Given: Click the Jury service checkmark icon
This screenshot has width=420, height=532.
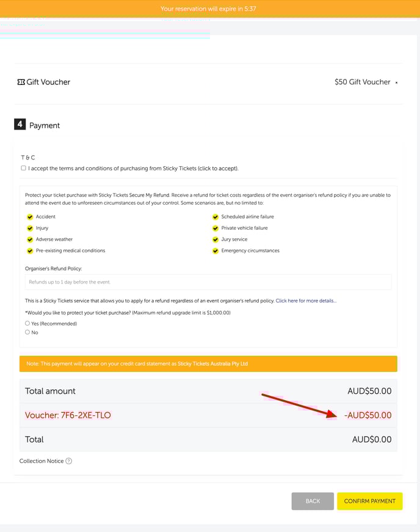Looking at the screenshot, I should coord(215,239).
